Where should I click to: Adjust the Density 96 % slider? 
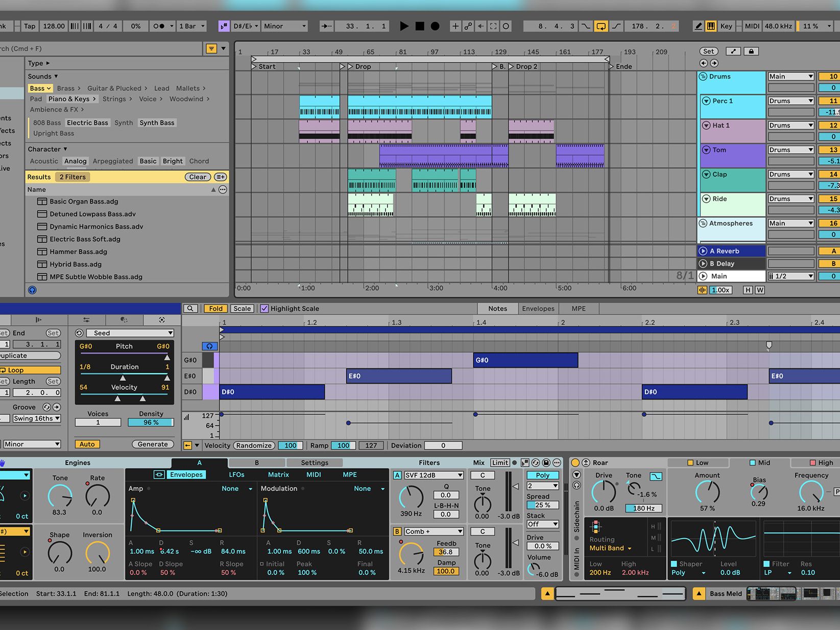pyautogui.click(x=151, y=422)
